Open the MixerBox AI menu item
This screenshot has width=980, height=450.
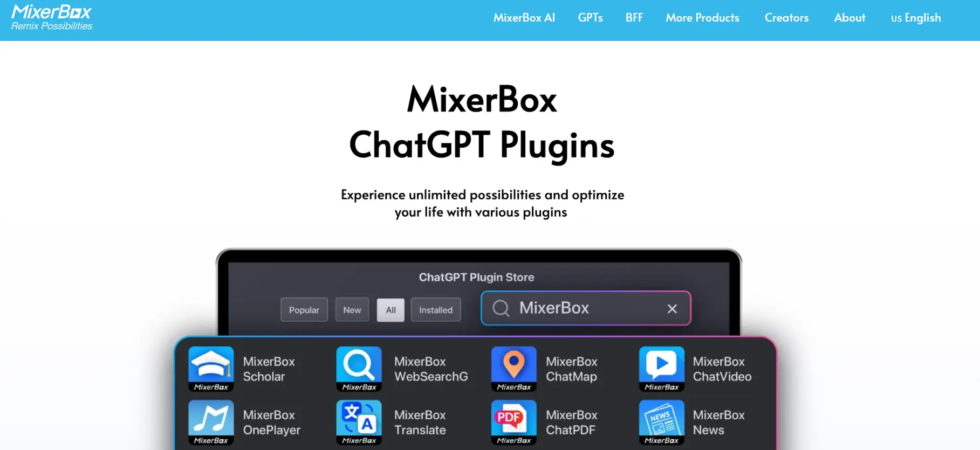pos(524,18)
